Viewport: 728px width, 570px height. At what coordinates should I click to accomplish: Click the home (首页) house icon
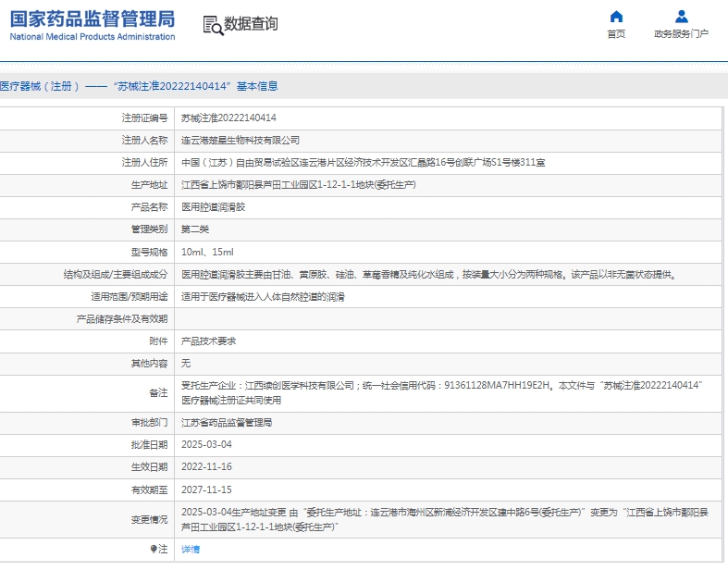[616, 17]
